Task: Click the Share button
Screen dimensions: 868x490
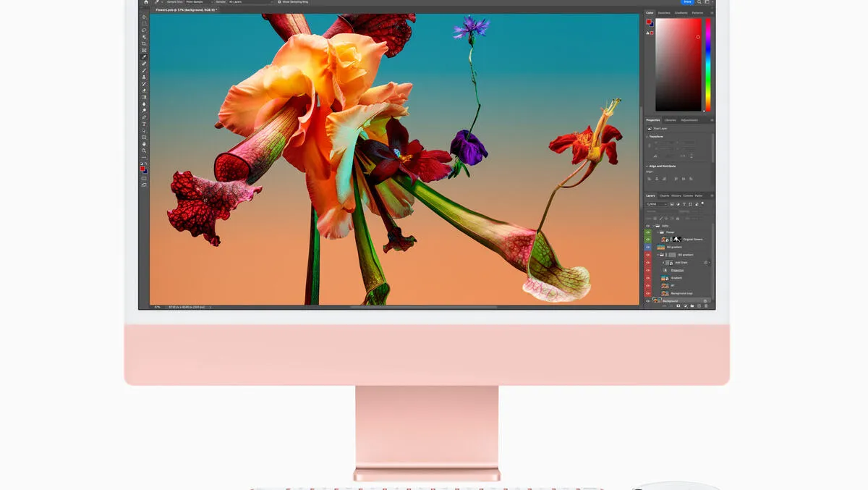Action: pyautogui.click(x=687, y=2)
